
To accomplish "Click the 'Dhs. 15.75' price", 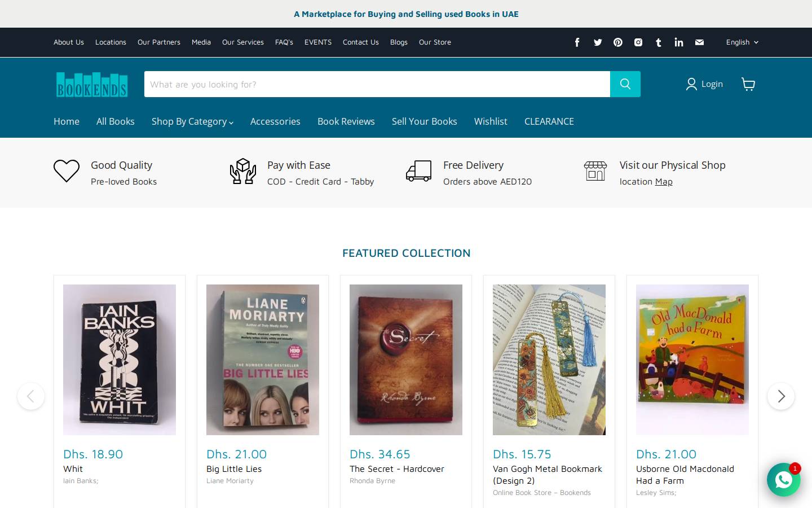I will click(x=522, y=454).
